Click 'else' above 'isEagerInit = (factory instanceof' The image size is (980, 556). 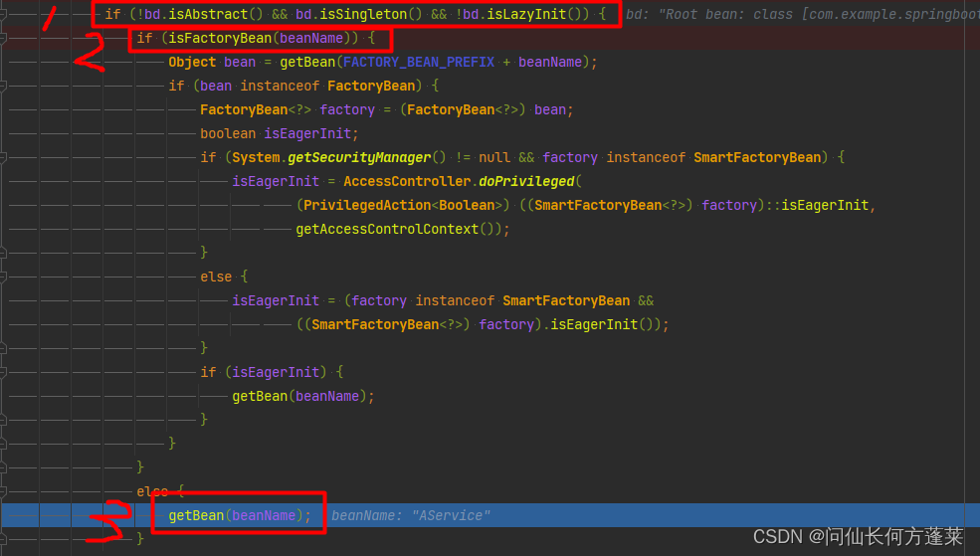(216, 277)
